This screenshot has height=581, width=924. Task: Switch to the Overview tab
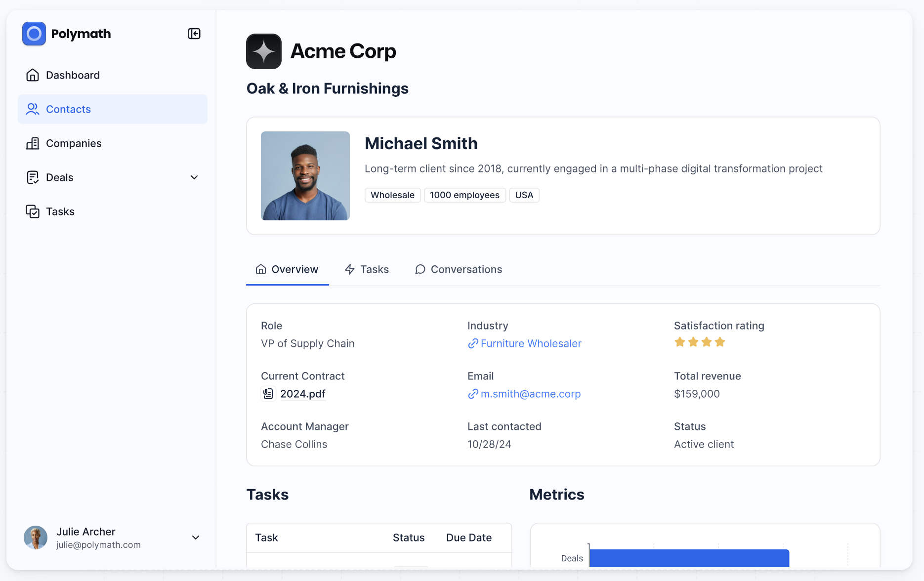(x=287, y=269)
